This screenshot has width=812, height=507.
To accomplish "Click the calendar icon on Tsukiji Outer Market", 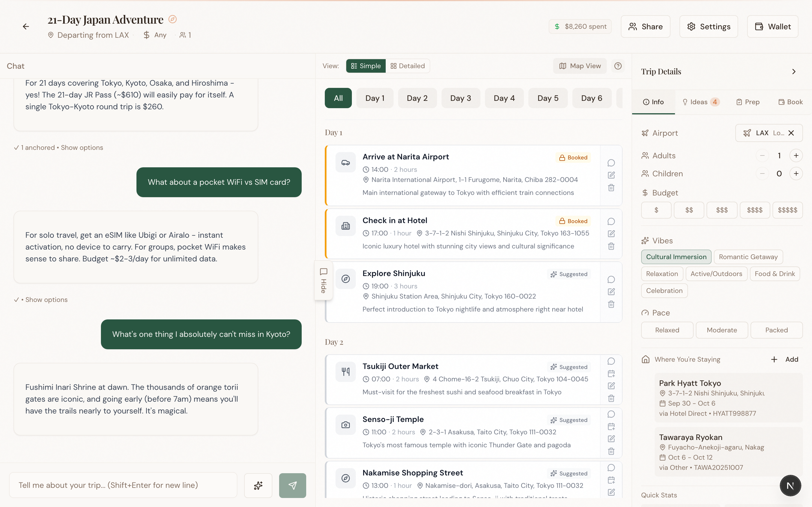I will pos(611,373).
